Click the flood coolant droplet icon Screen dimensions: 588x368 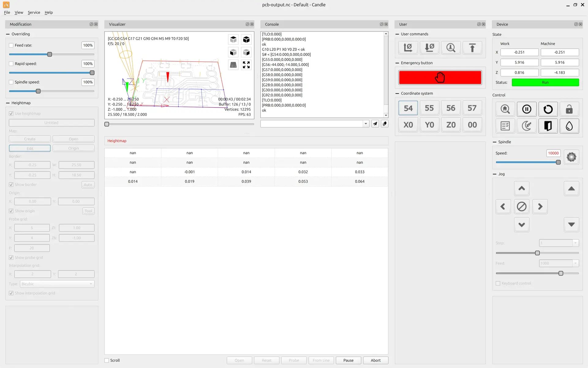coord(569,126)
